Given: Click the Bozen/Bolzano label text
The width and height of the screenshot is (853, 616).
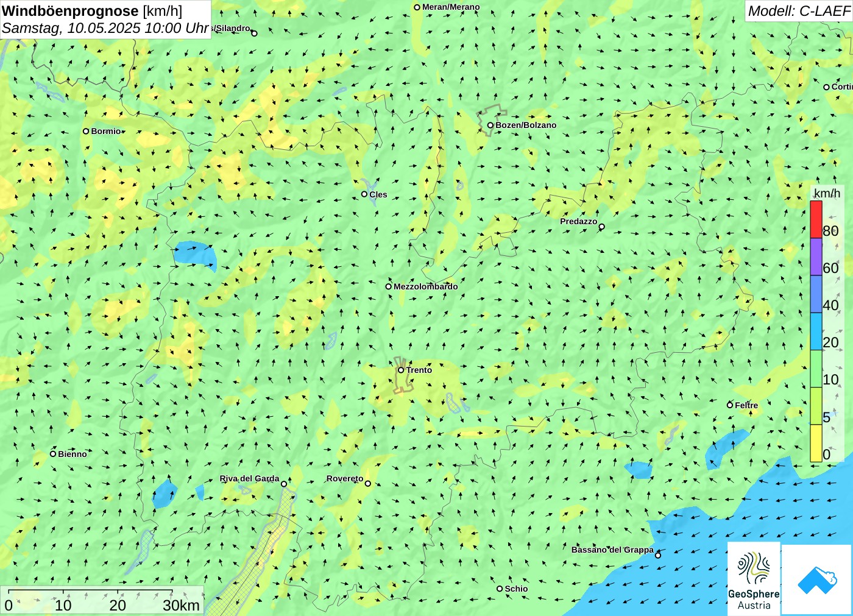Looking at the screenshot, I should (526, 125).
